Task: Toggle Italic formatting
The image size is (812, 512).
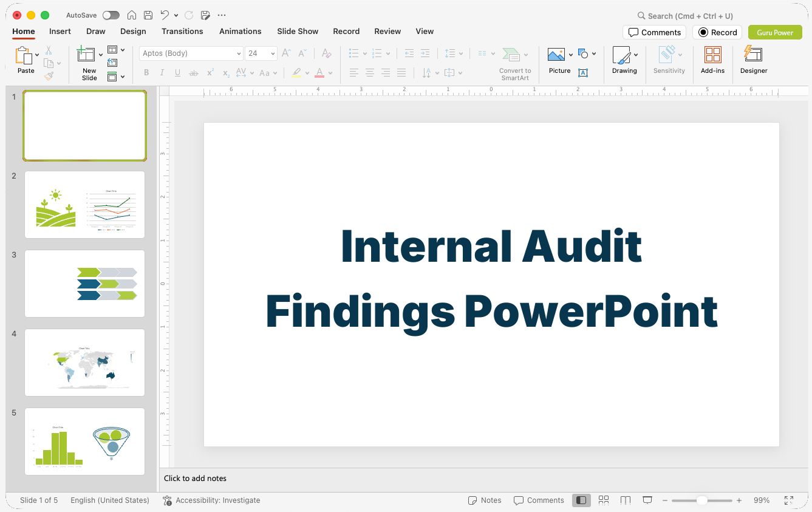Action: point(162,73)
